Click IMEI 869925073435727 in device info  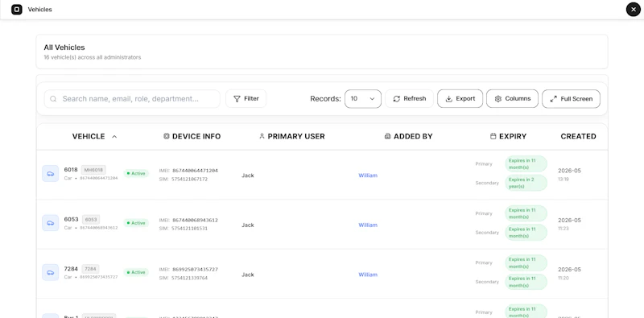(195, 270)
